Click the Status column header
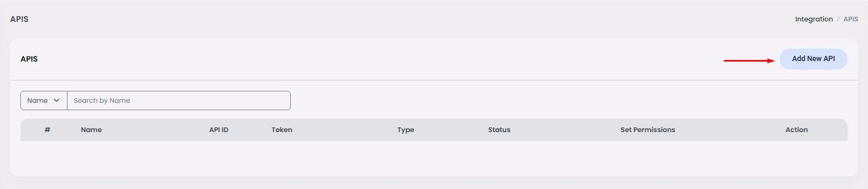The width and height of the screenshot is (868, 189). [x=499, y=129]
